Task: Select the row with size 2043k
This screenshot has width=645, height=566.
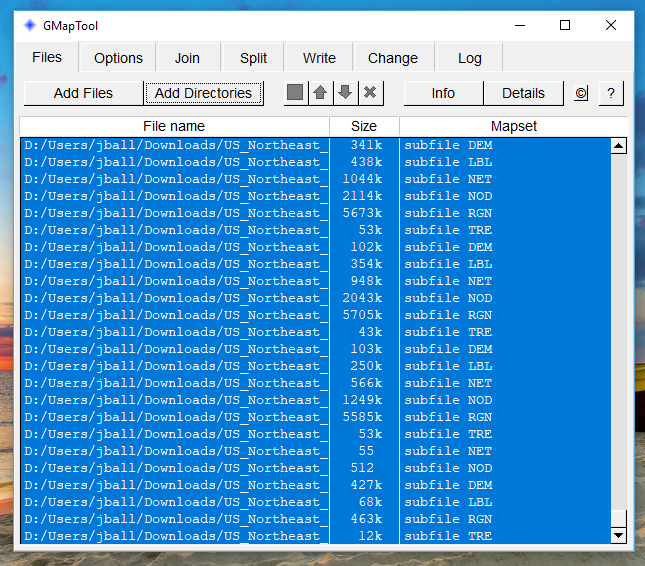Action: click(316, 298)
